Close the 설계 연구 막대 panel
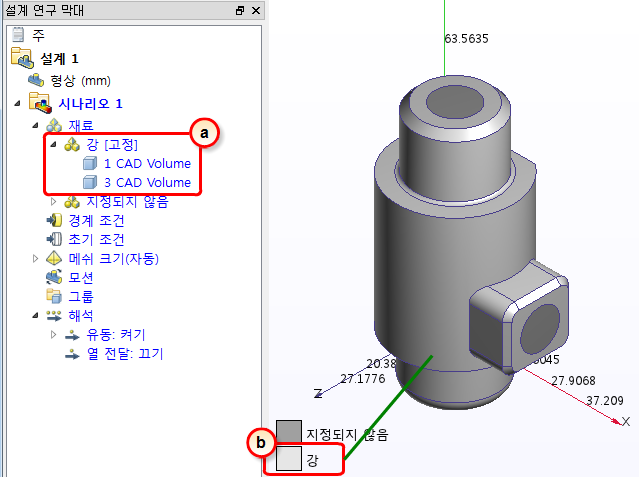The width and height of the screenshot is (639, 477). 256,10
